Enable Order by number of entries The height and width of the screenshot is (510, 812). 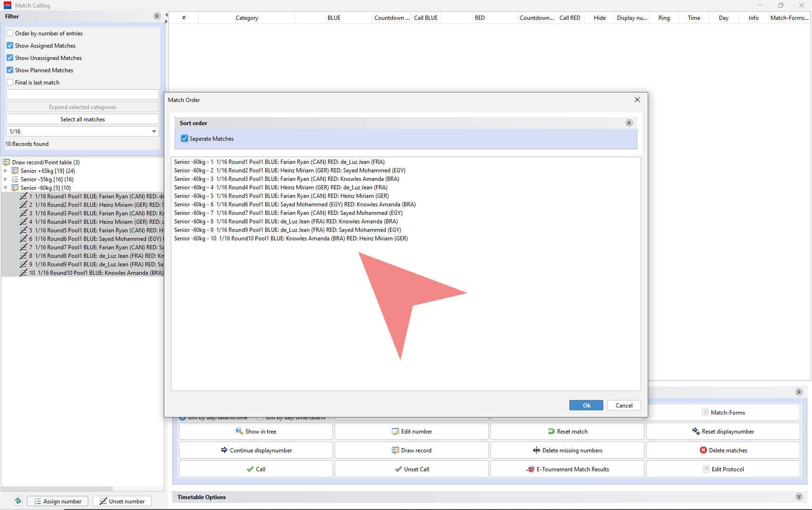coord(10,33)
